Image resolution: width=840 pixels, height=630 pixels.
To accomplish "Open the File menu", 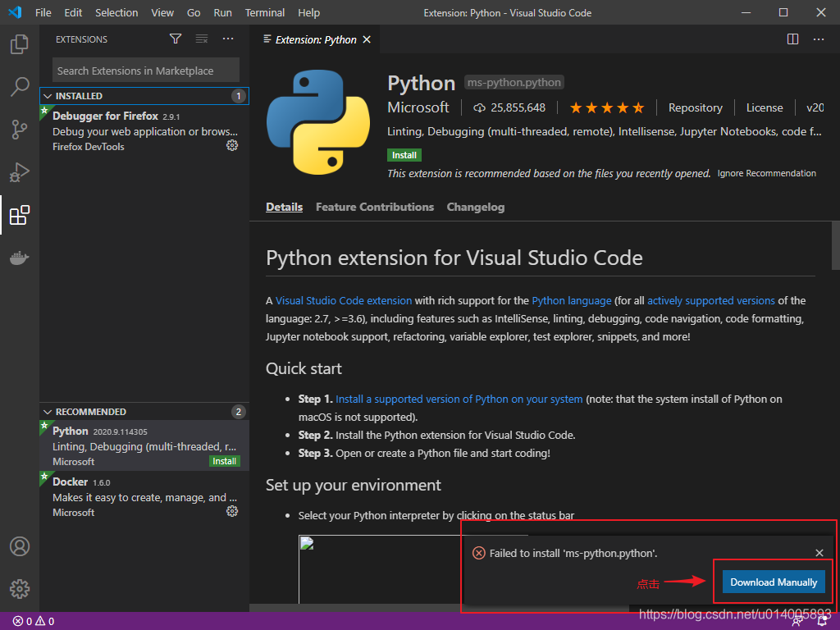I will (43, 12).
